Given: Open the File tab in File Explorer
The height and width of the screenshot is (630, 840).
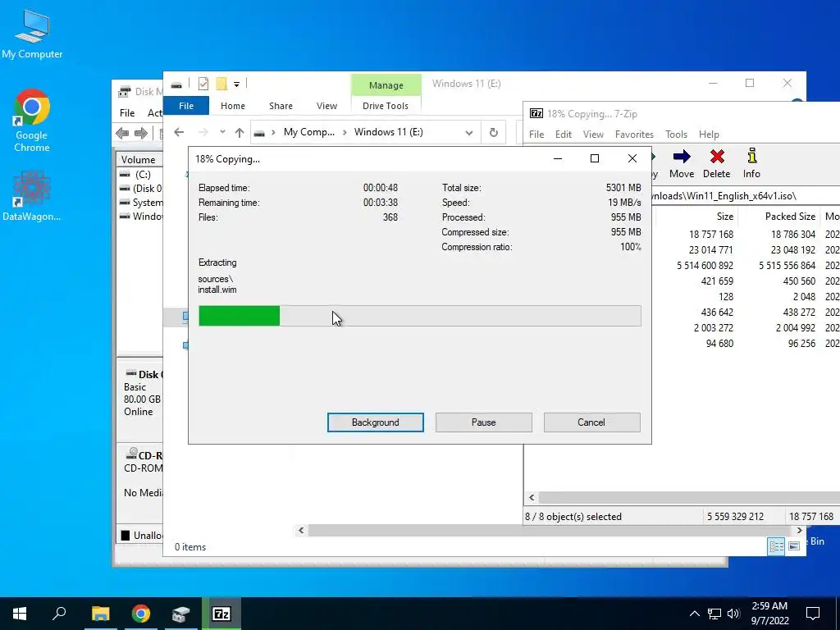Looking at the screenshot, I should pyautogui.click(x=186, y=106).
